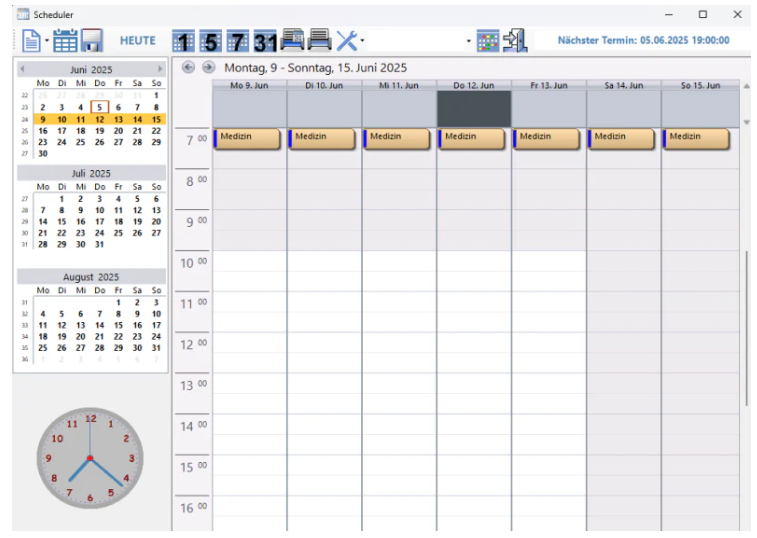This screenshot has height=538, width=757.
Task: Jump to today with HEUTE button
Action: (x=138, y=41)
